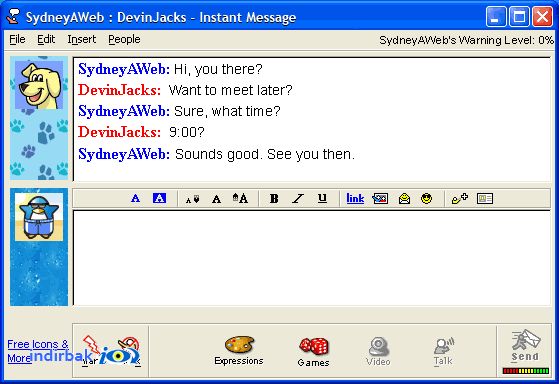
Task: Minimize the Instant Message window
Action: 496,16
